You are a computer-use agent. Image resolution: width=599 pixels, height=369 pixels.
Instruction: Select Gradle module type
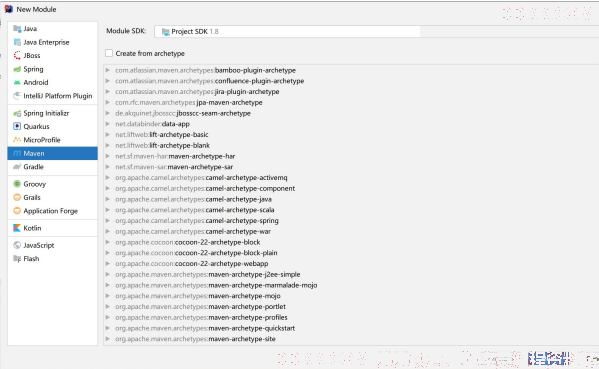click(53, 167)
